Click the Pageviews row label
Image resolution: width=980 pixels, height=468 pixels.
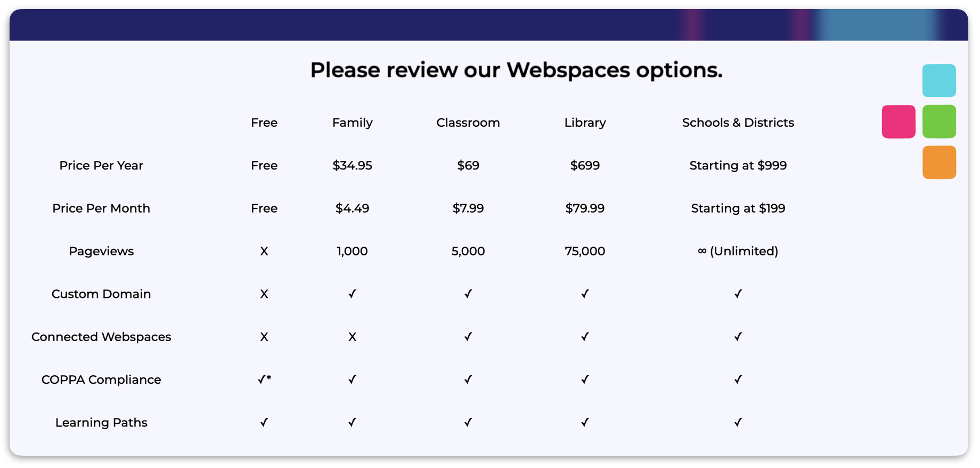click(x=101, y=251)
